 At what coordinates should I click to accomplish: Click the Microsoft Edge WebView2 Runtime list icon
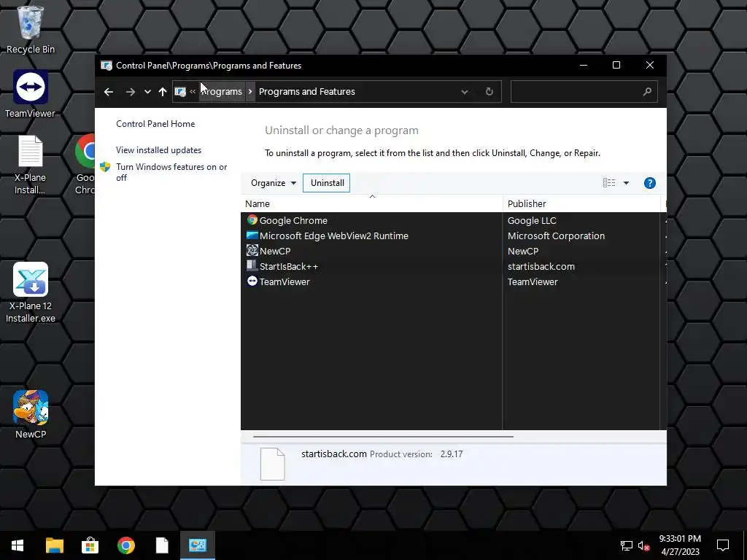(252, 236)
